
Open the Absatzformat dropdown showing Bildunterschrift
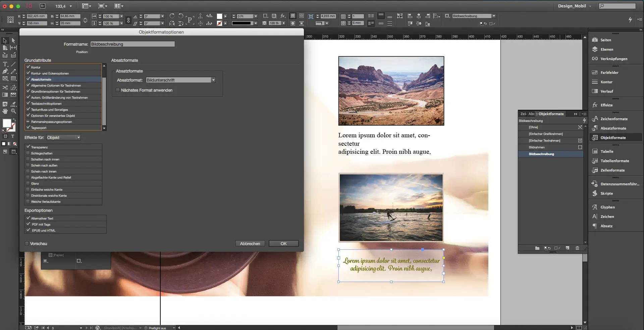click(x=214, y=80)
